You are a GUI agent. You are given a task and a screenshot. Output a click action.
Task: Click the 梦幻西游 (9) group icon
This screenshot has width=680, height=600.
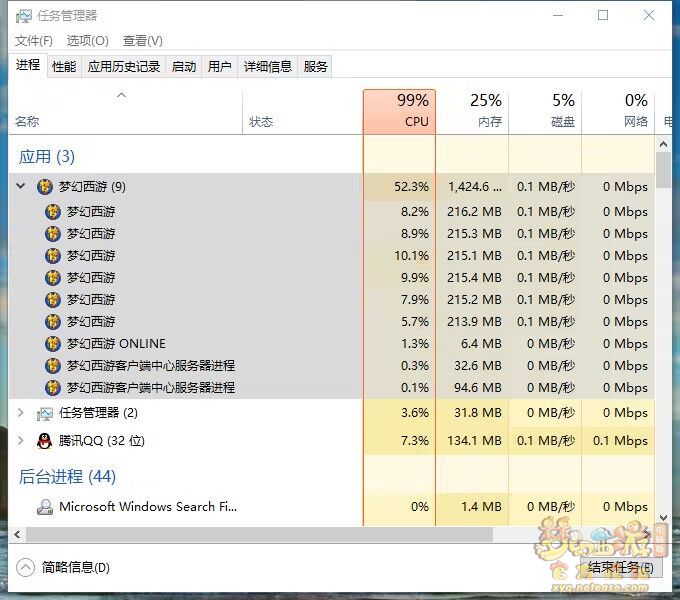(45, 187)
